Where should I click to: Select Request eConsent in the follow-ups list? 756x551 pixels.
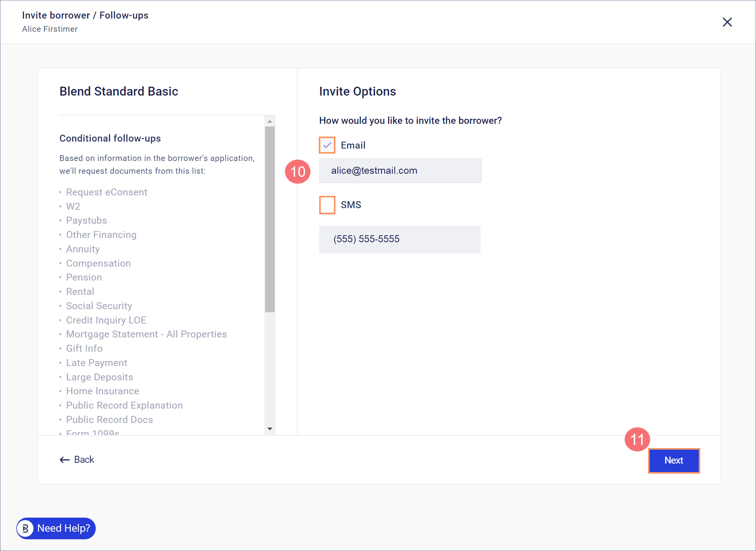pyautogui.click(x=106, y=192)
